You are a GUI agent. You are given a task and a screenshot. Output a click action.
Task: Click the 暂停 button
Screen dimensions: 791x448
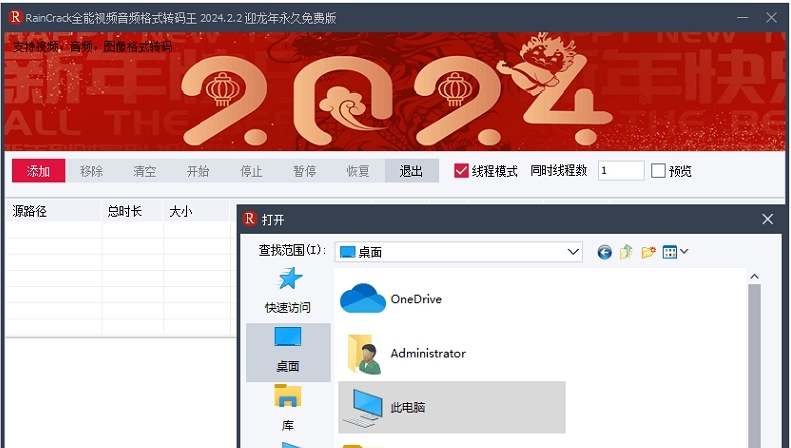305,171
